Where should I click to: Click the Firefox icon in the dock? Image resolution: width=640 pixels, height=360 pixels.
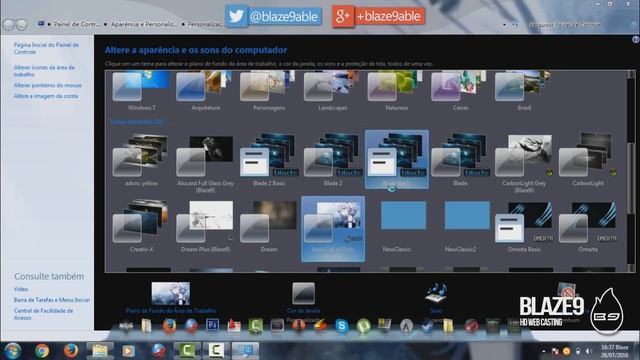(x=169, y=326)
